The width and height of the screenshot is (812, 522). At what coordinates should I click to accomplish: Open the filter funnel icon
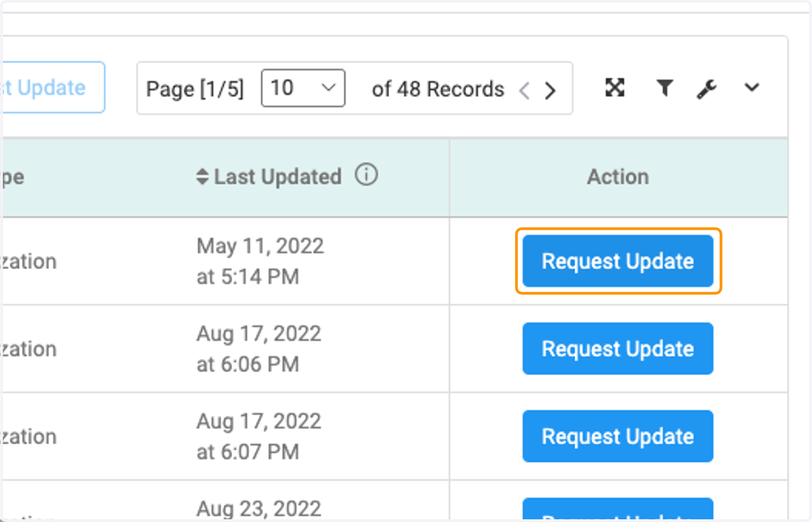pyautogui.click(x=665, y=88)
